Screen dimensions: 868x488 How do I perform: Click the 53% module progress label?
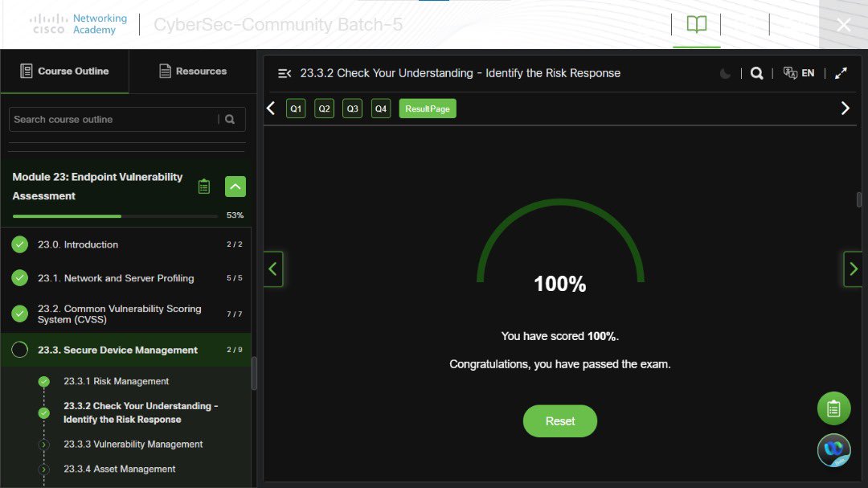(x=235, y=215)
